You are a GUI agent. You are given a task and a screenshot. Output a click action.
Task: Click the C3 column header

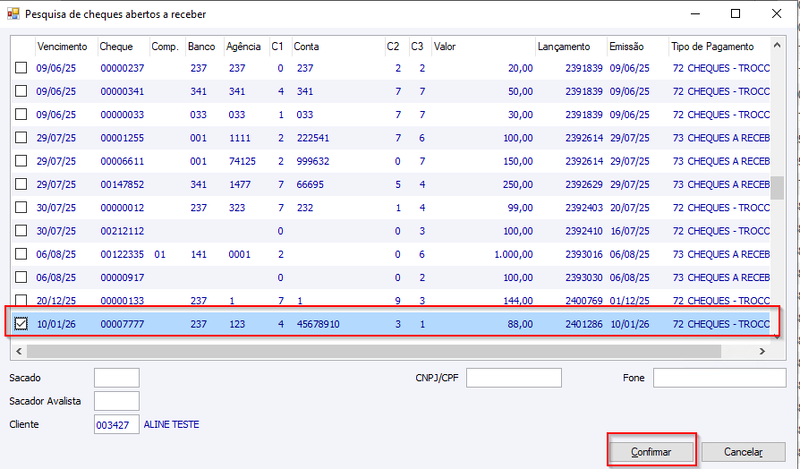(x=417, y=46)
